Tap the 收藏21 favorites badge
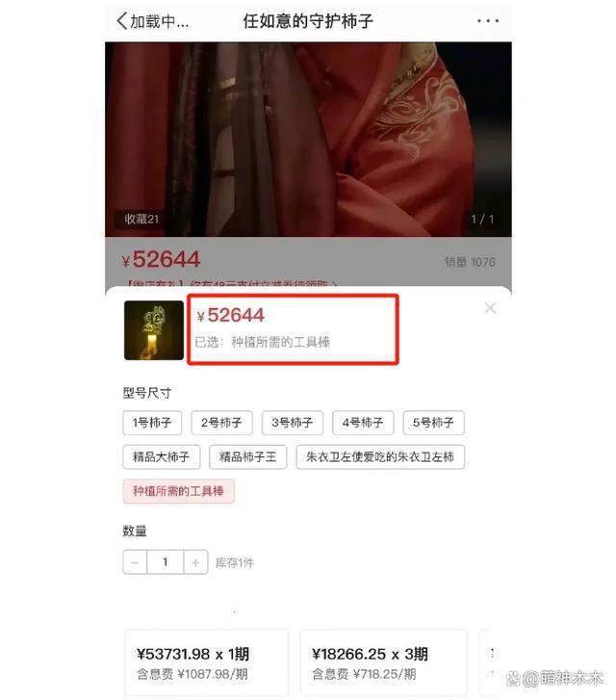Viewport: 616px width, 700px height. [141, 219]
